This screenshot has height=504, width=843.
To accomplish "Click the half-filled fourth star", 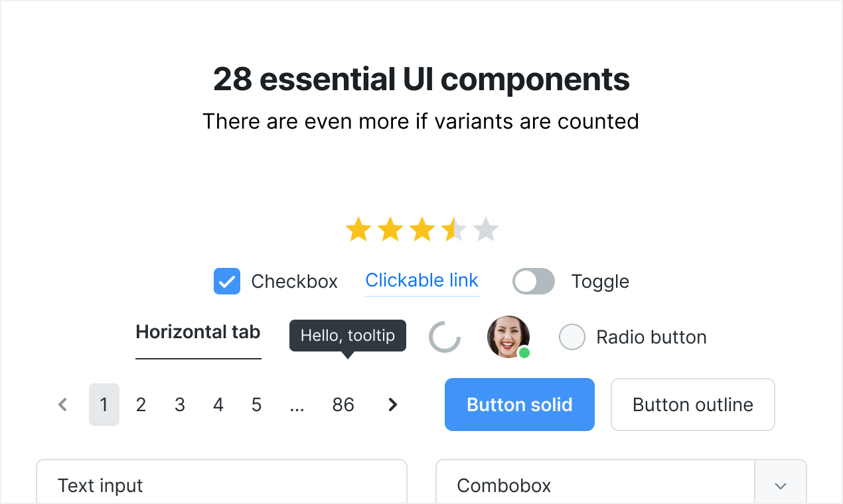I will click(x=454, y=230).
